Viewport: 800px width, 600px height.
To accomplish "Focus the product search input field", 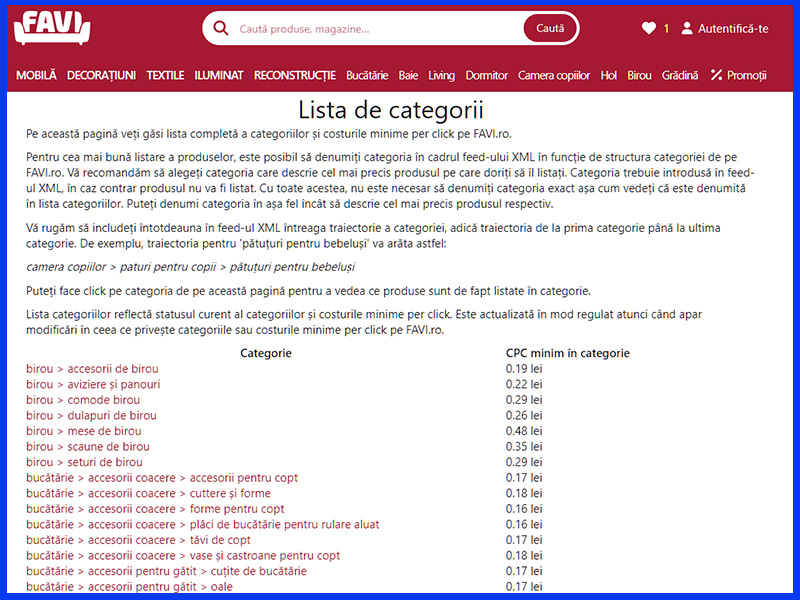I will click(375, 29).
